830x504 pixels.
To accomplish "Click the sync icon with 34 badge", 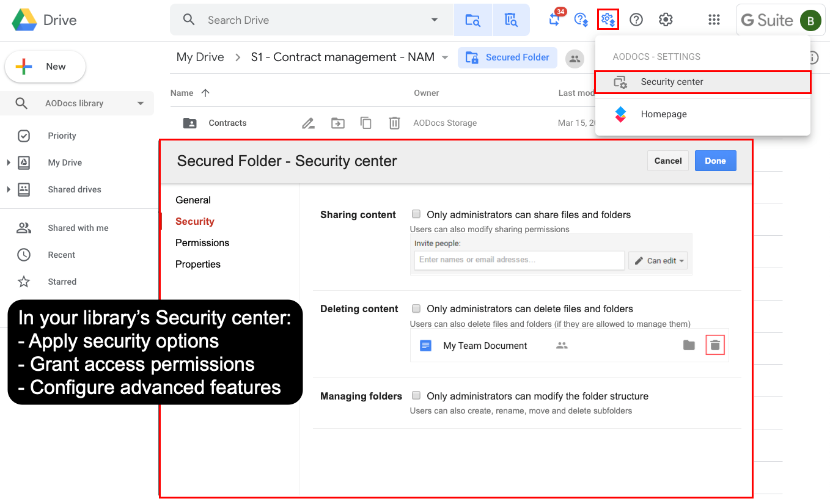I will click(555, 19).
